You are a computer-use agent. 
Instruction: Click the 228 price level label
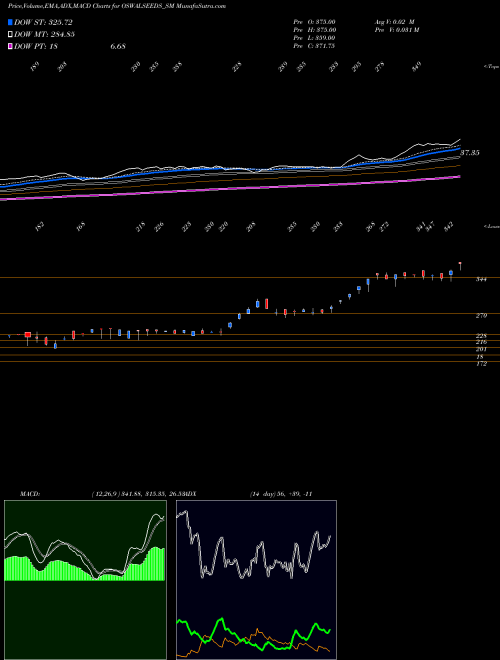point(481,336)
